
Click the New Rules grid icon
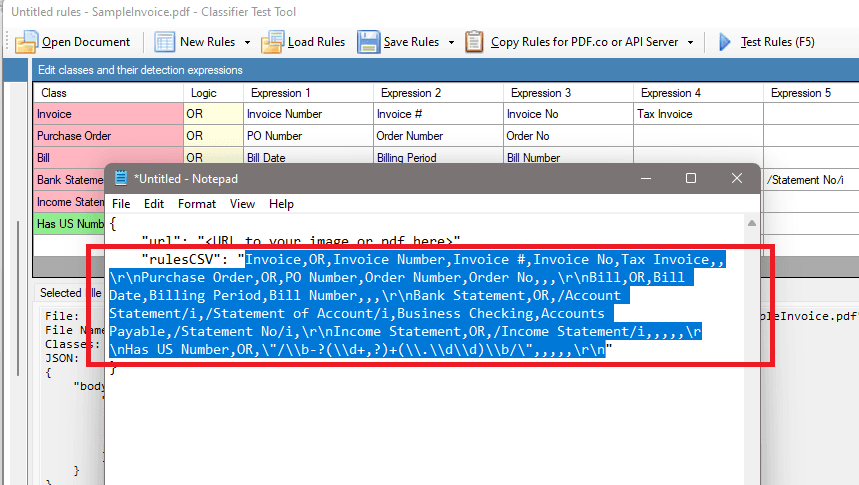pos(164,42)
